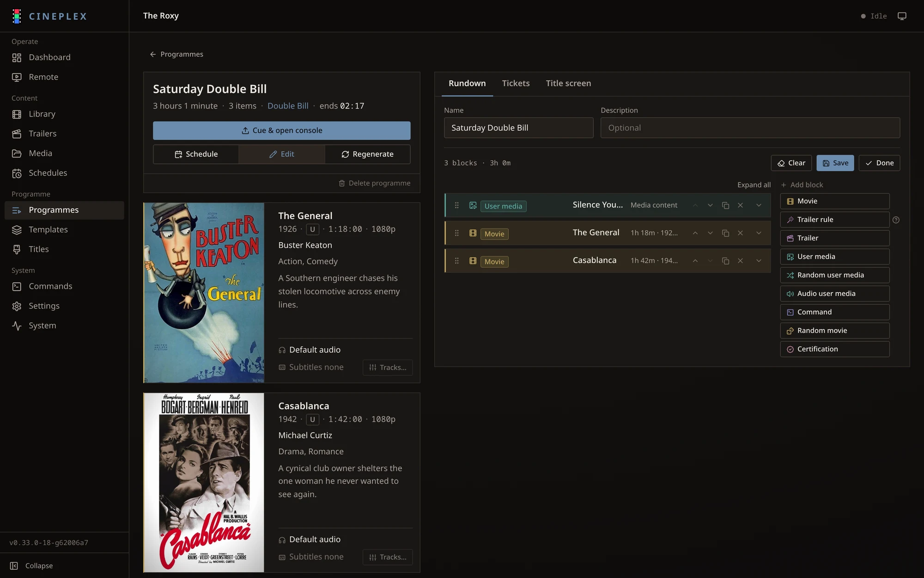Open Templates in sidebar
The width and height of the screenshot is (924, 578).
pos(64,229)
